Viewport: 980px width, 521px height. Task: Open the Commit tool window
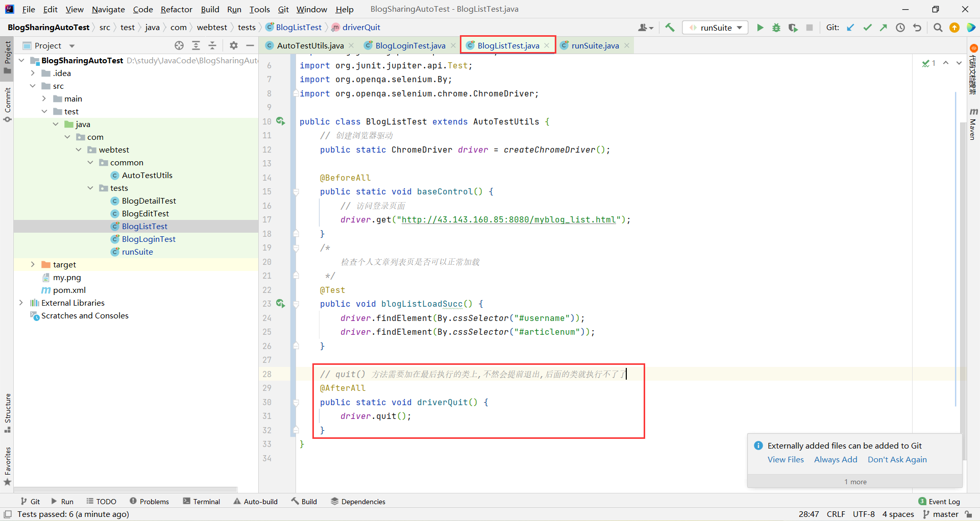pyautogui.click(x=7, y=105)
